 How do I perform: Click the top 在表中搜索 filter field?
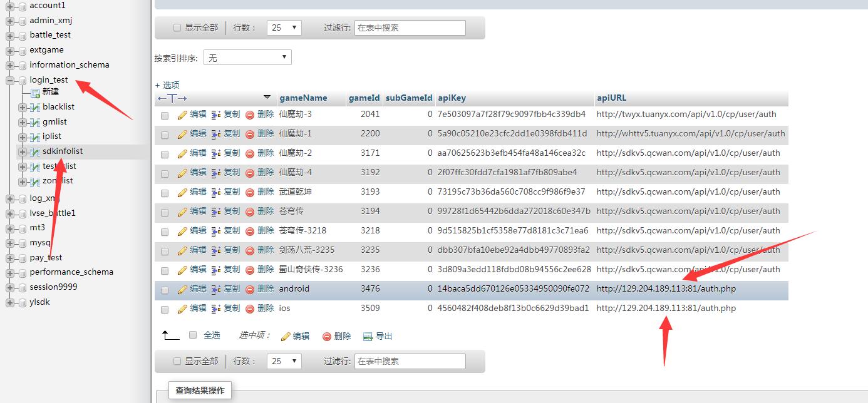point(410,28)
